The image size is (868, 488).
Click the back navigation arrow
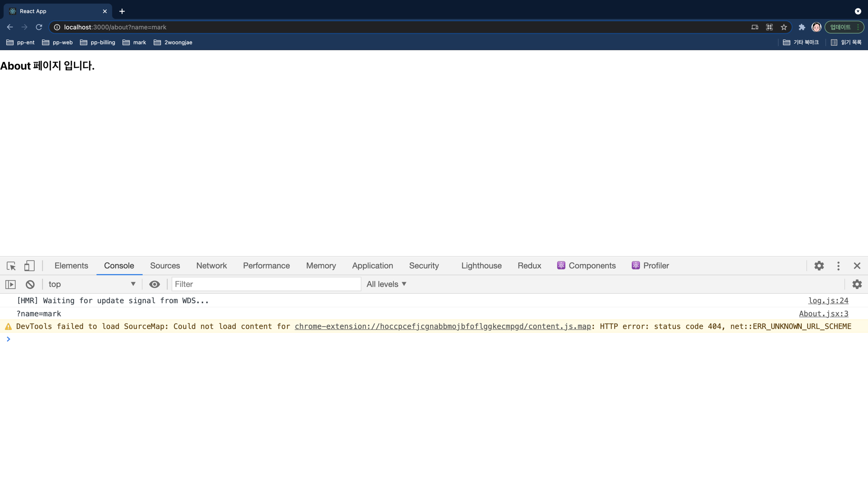[10, 27]
